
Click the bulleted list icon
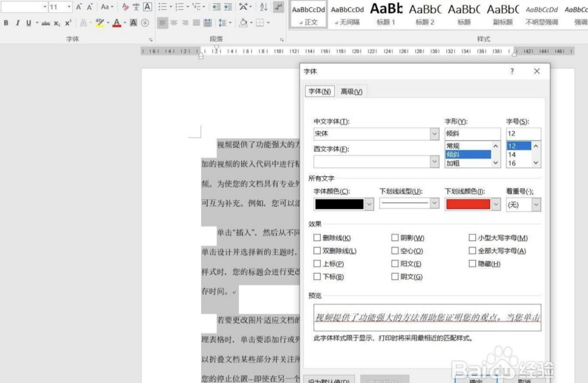(162, 7)
